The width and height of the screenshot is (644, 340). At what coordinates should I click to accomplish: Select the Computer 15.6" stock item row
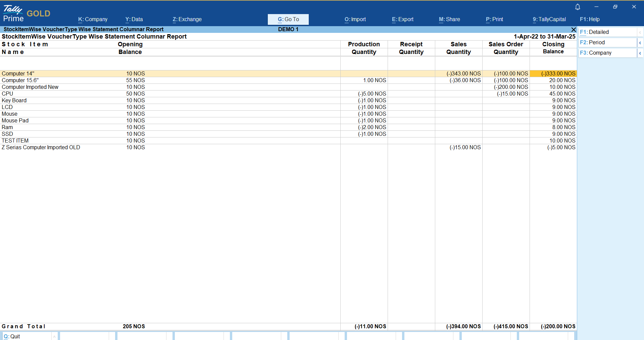tap(20, 80)
